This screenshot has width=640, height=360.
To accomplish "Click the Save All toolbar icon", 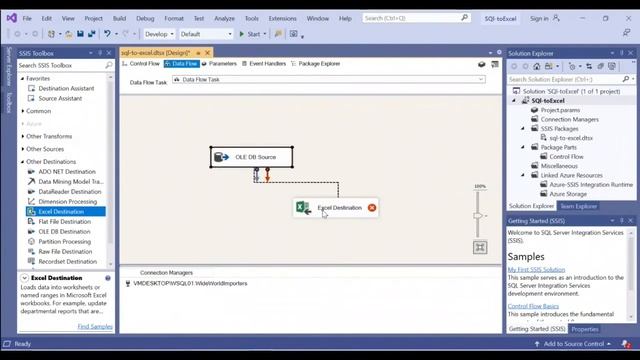I will pyautogui.click(x=92, y=34).
